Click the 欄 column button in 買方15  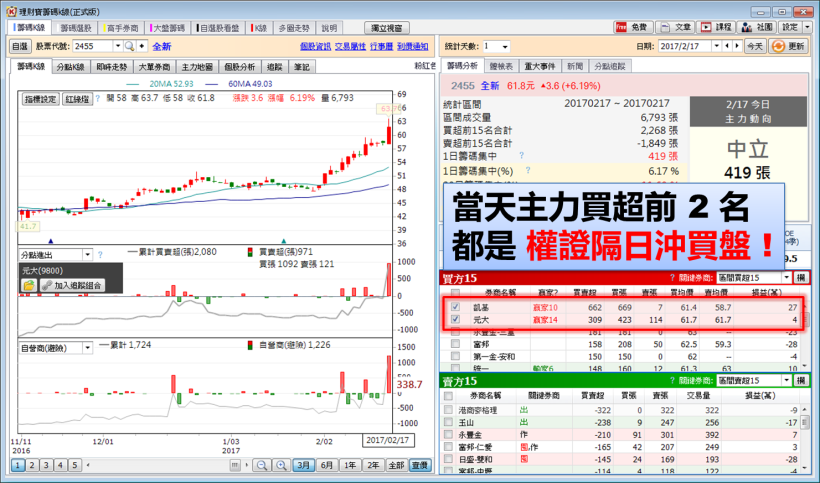pos(801,278)
